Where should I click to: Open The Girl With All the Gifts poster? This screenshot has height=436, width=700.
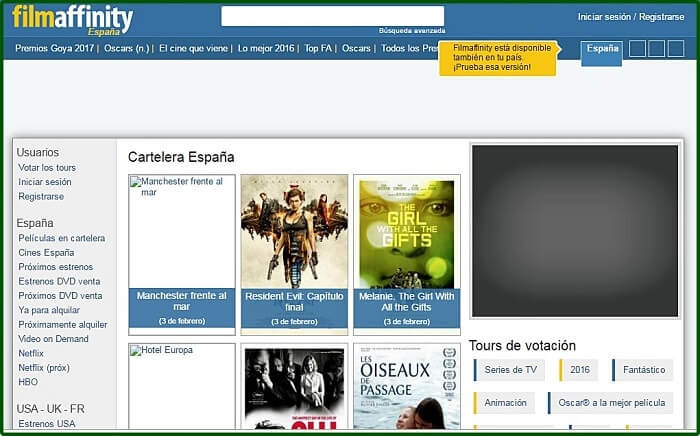pyautogui.click(x=406, y=234)
